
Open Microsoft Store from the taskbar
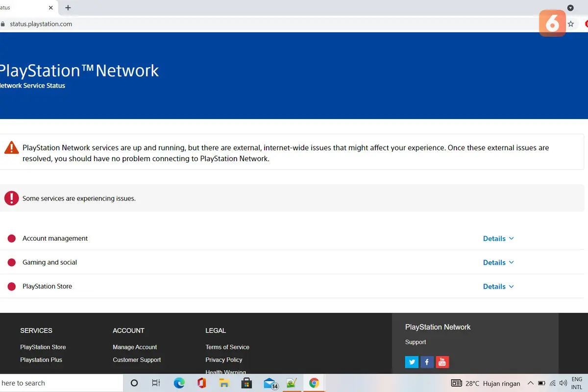(246, 383)
